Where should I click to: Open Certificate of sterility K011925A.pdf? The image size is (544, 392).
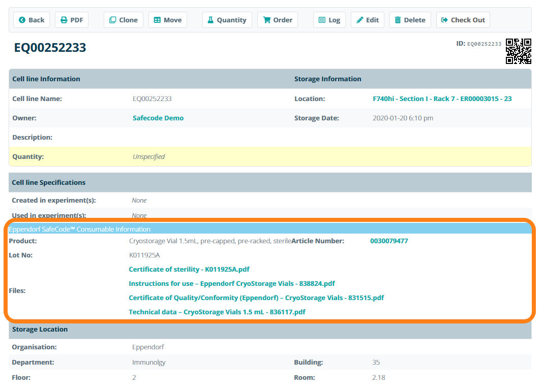click(189, 269)
